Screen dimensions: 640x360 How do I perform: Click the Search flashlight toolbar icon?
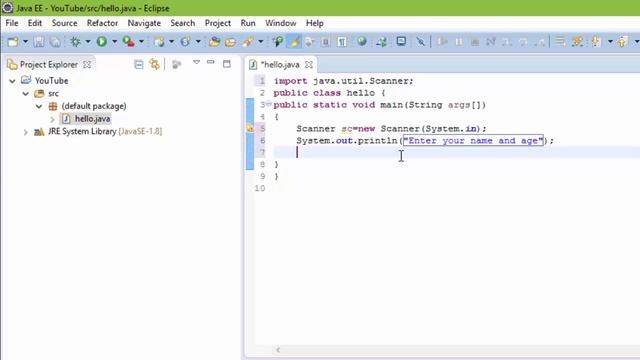[x=248, y=42]
